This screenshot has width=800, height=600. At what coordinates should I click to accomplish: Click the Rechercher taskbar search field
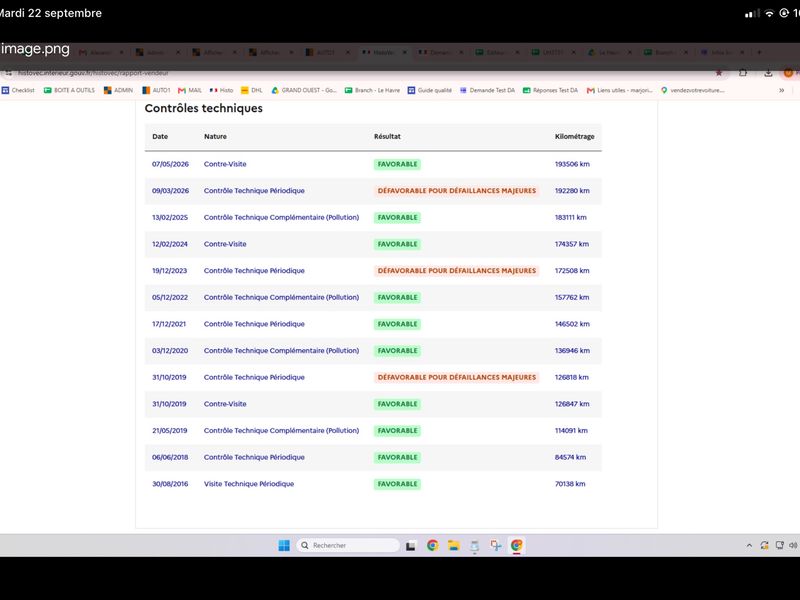(348, 545)
